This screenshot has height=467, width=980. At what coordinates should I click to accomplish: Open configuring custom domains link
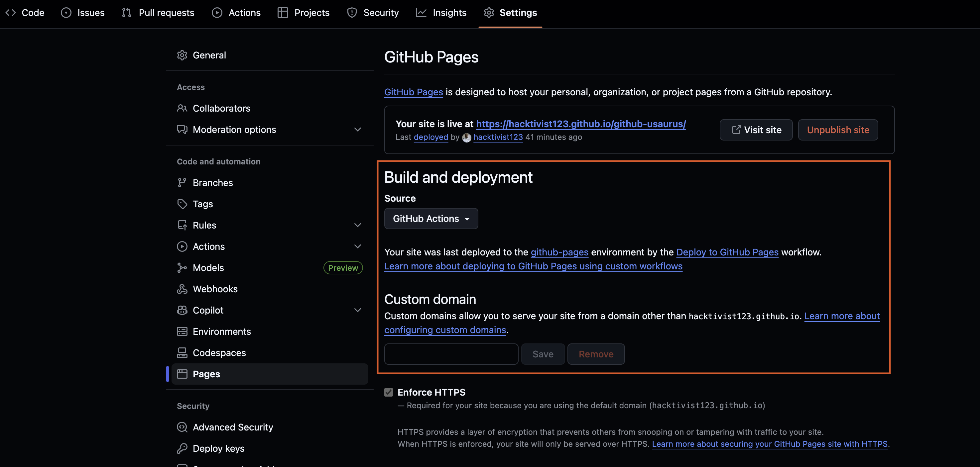tap(445, 330)
